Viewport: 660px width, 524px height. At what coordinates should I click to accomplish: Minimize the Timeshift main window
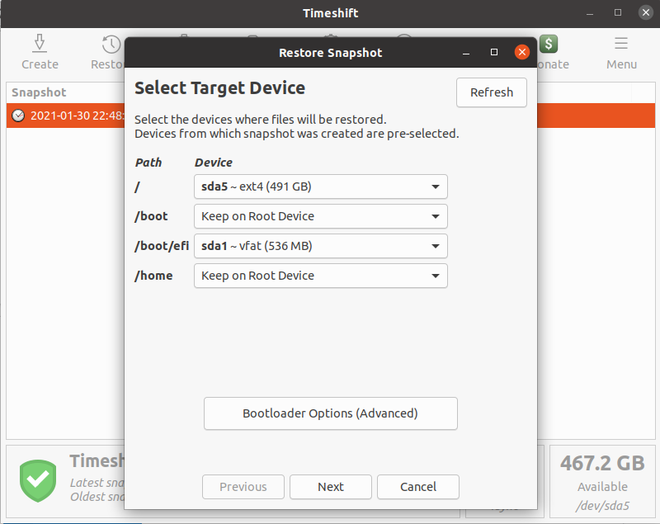click(x=590, y=13)
